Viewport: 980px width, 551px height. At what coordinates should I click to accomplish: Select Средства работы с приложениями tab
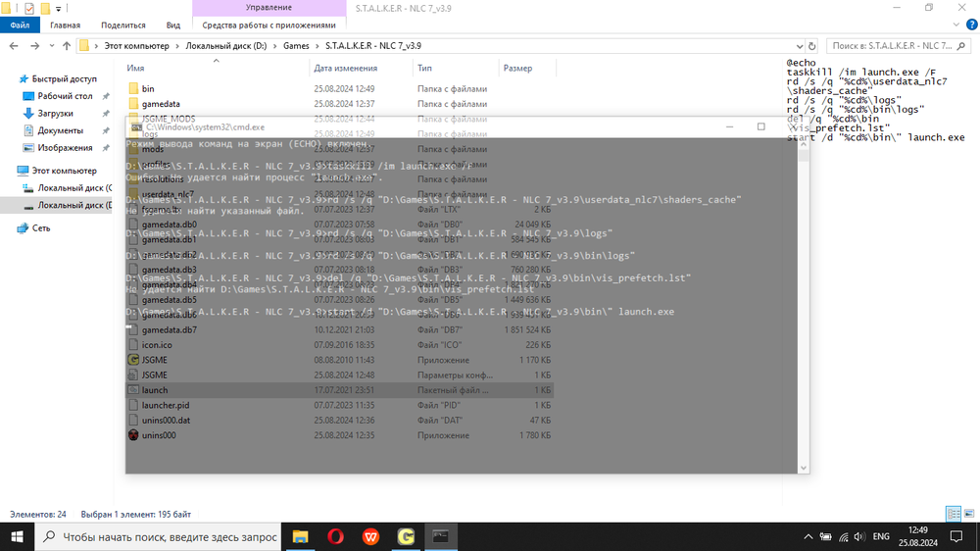tap(269, 25)
